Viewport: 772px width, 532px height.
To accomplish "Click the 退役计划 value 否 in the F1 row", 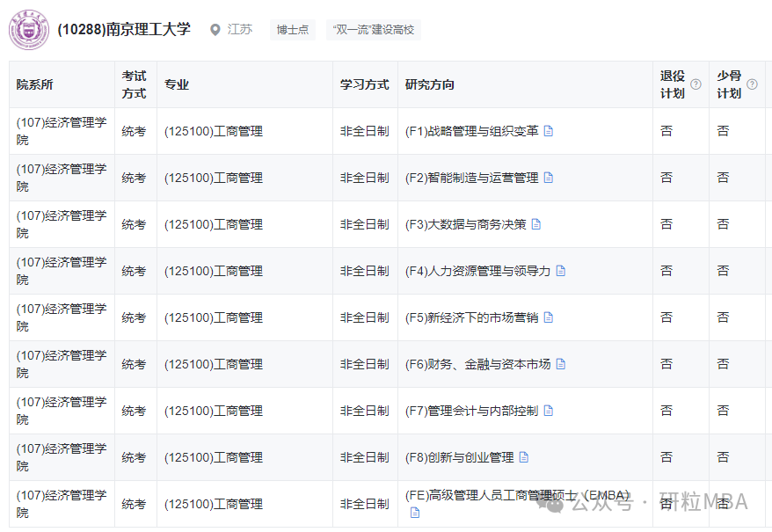I will tap(666, 131).
